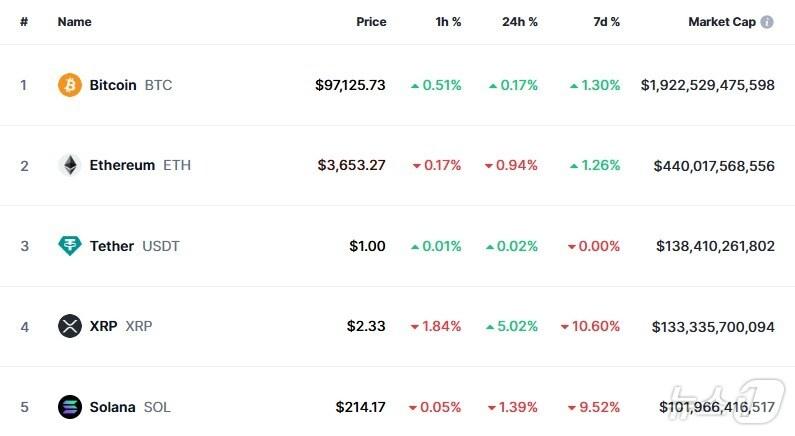The width and height of the screenshot is (795, 436).
Task: Sort the table by Name column
Action: (74, 22)
